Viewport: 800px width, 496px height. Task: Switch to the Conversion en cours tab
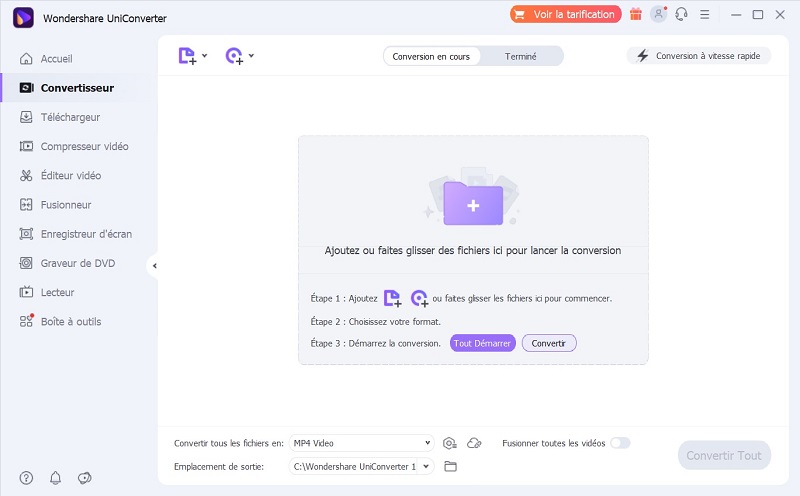point(431,56)
